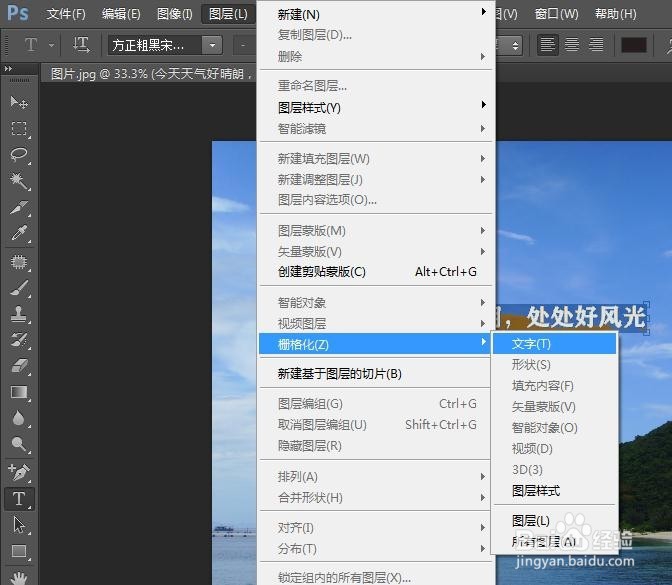Select the Rectangle shape tool
Viewport: 672px width, 585px height.
coord(19,551)
